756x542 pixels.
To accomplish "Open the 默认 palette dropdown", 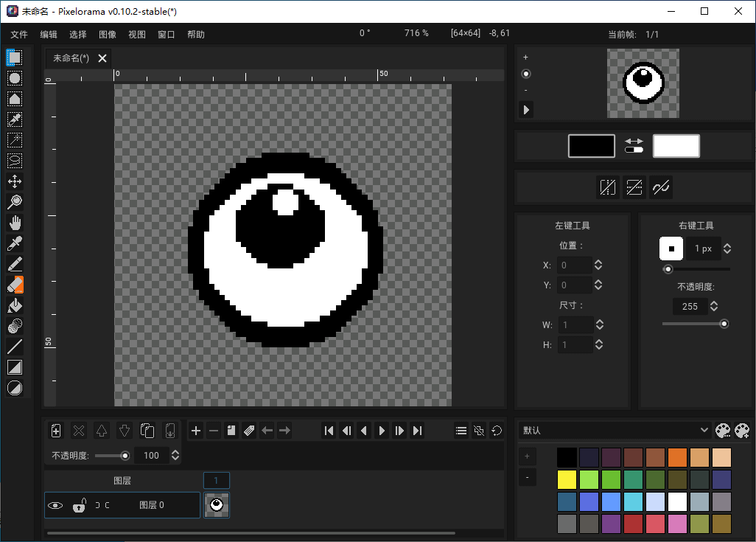I will pos(704,430).
